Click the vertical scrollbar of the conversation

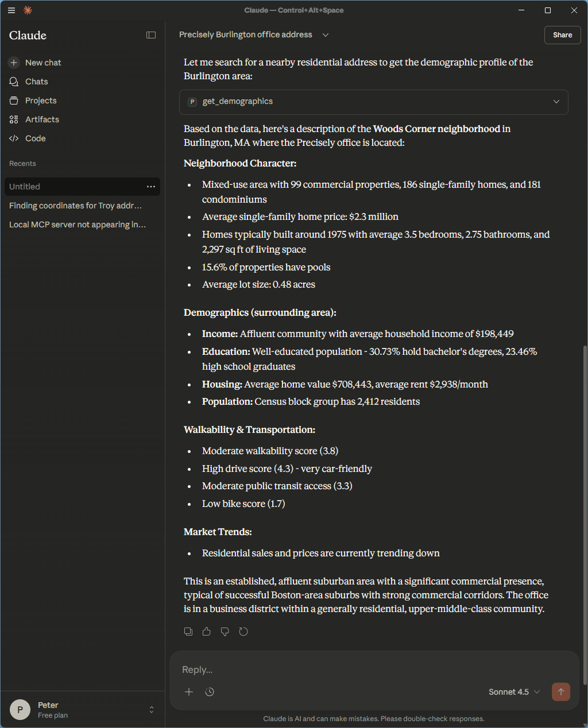point(585,488)
